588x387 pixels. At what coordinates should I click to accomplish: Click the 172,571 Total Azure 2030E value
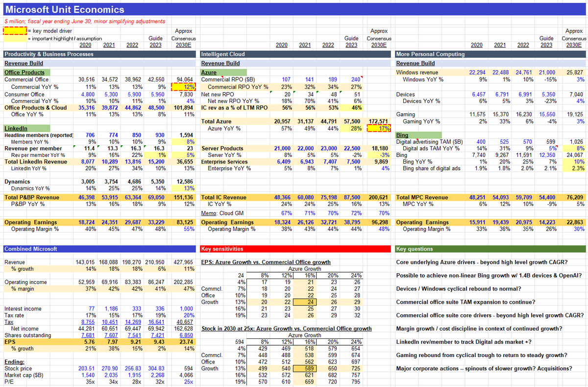(x=379, y=121)
